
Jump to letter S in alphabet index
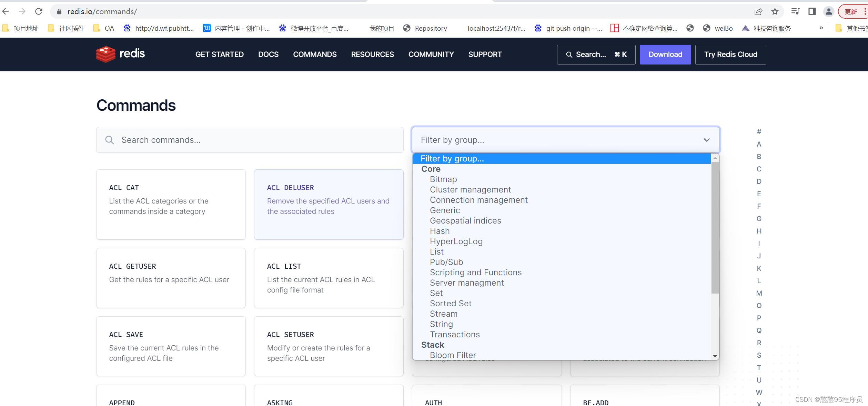759,355
